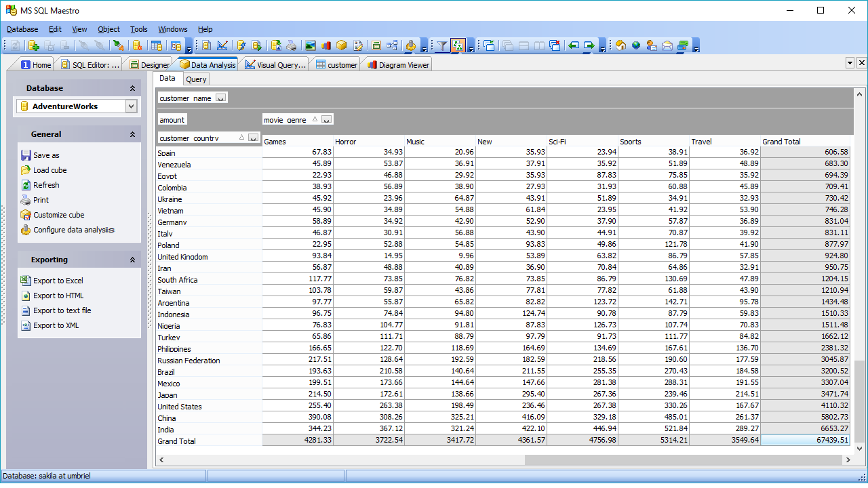The width and height of the screenshot is (868, 488).
Task: Open the customer_name field filter dropdown
Action: tap(220, 98)
